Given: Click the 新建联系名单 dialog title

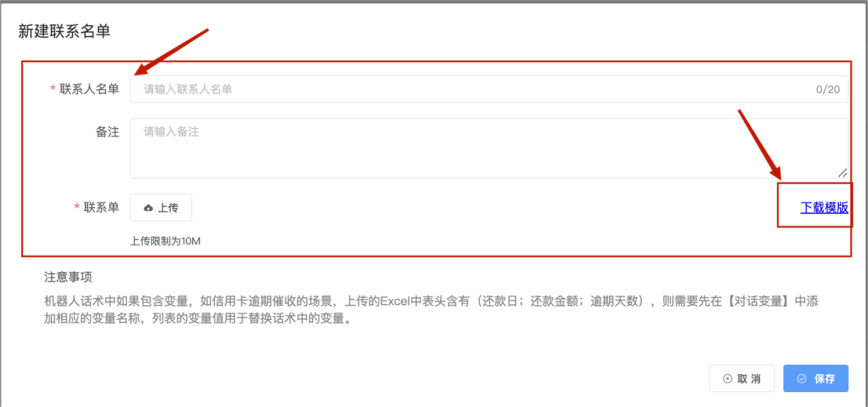Looking at the screenshot, I should [64, 31].
